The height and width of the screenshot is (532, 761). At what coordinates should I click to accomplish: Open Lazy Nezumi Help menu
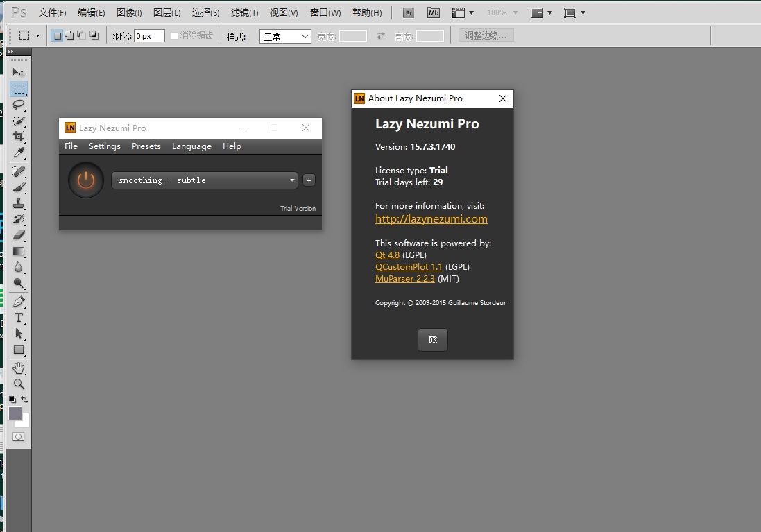pyautogui.click(x=232, y=146)
